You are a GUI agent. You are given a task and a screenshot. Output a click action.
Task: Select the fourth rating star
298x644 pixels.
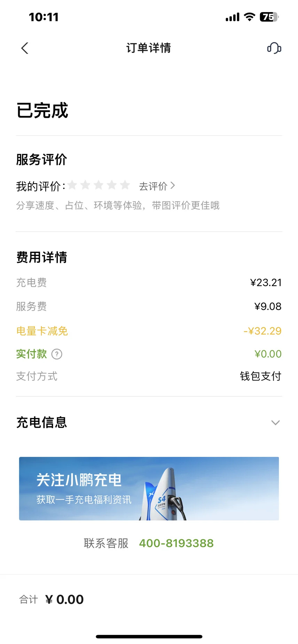[x=112, y=185]
